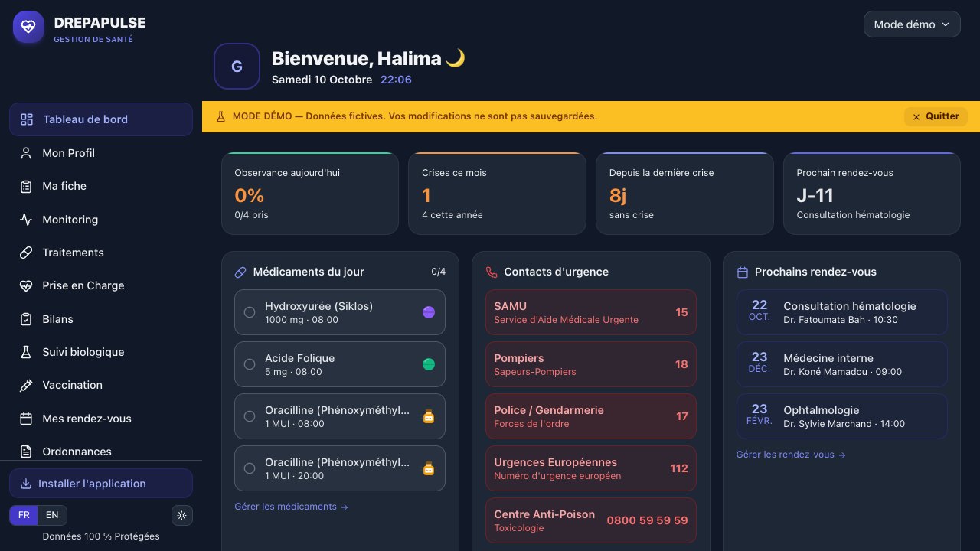Toggle the light/dark theme sun icon
Screen dimensions: 980x551
(181, 515)
